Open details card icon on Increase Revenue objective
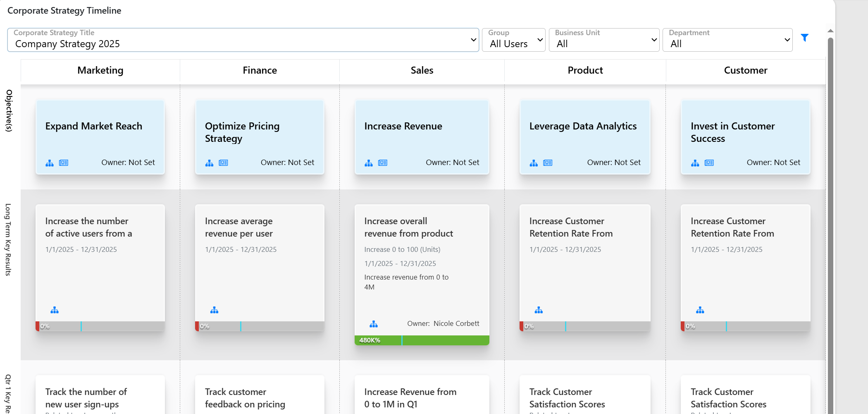This screenshot has width=868, height=414. [x=383, y=163]
